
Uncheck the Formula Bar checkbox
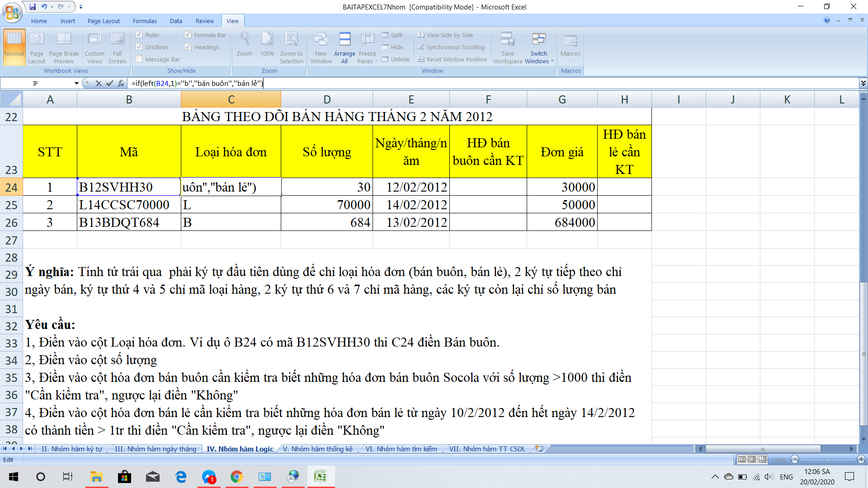188,35
